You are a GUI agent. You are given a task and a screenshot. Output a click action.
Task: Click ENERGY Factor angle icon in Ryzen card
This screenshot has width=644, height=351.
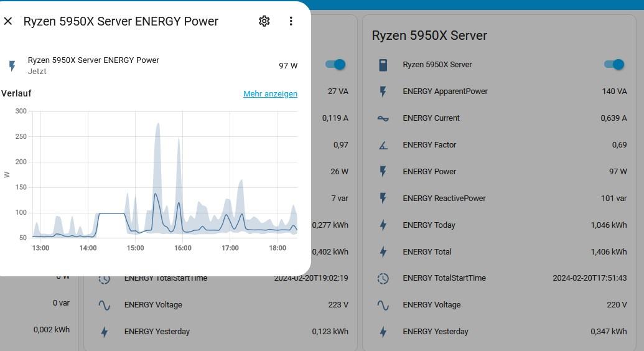(383, 144)
